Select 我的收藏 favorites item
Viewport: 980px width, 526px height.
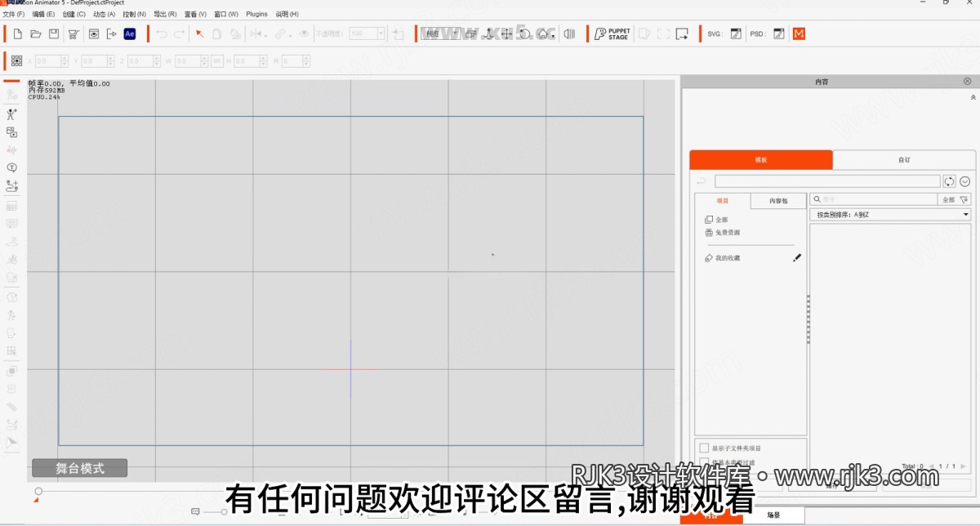tap(724, 258)
